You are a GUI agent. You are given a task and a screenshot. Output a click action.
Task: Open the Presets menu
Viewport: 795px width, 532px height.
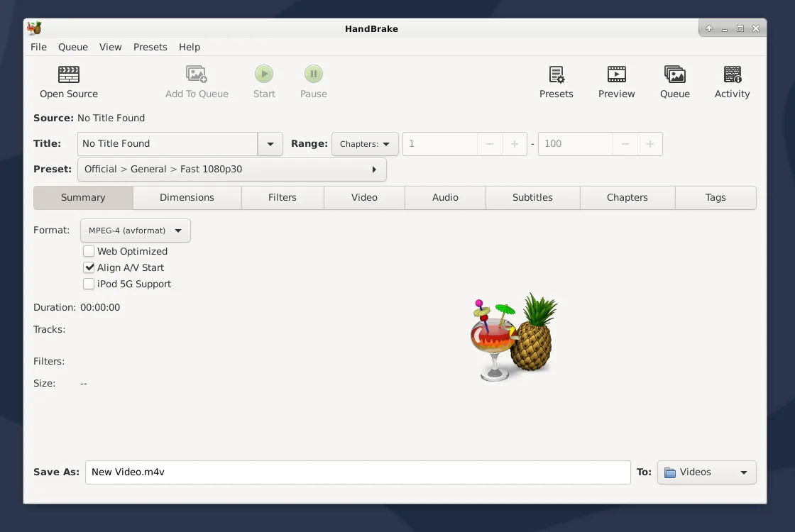pos(150,47)
